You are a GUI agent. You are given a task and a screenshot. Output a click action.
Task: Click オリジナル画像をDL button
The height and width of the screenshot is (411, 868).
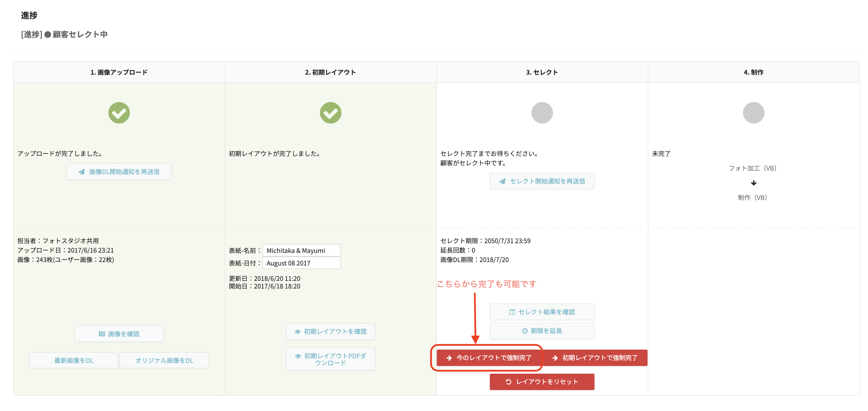pos(164,360)
